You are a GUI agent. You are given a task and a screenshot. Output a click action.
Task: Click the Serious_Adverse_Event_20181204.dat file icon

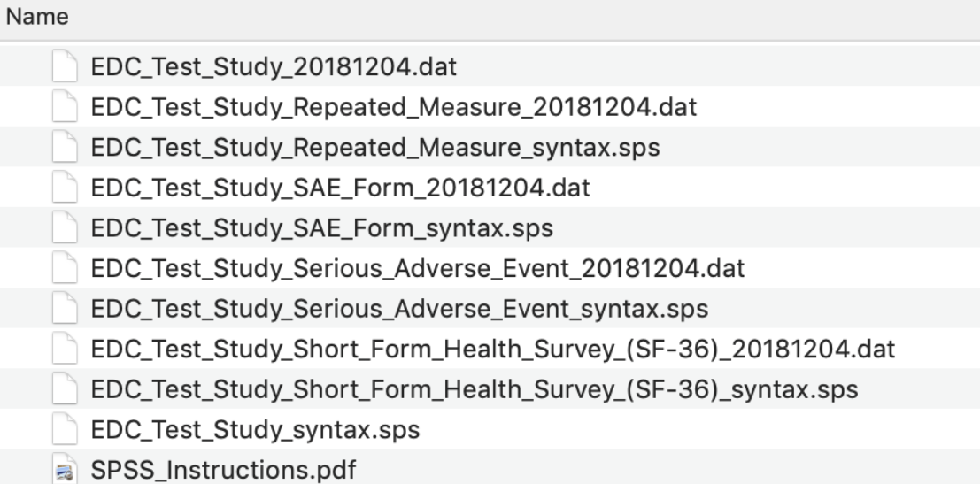tap(65, 268)
